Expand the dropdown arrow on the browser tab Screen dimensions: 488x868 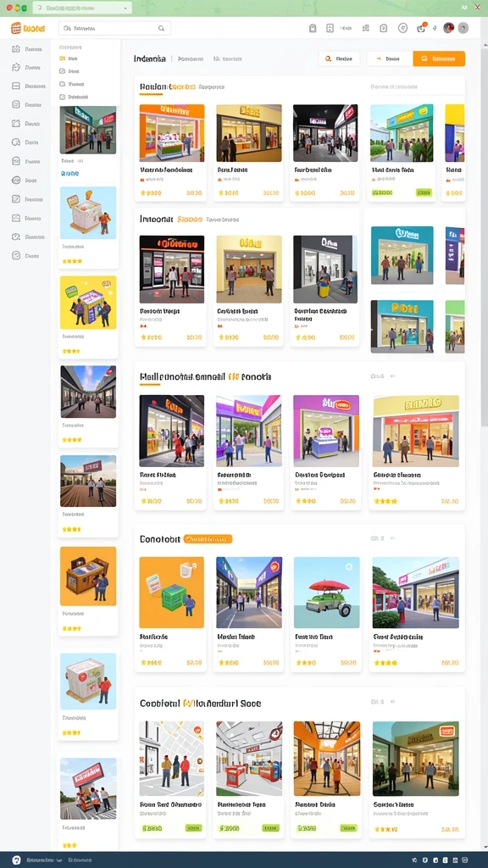point(125,8)
